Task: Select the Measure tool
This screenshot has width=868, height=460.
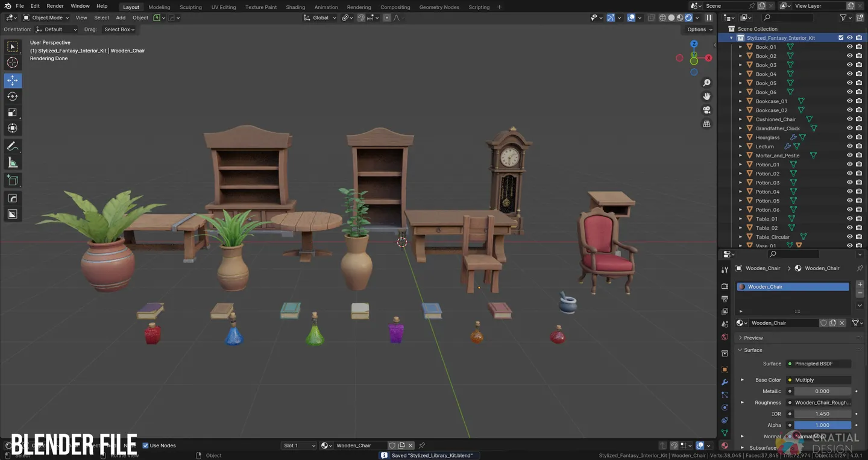Action: pos(13,162)
